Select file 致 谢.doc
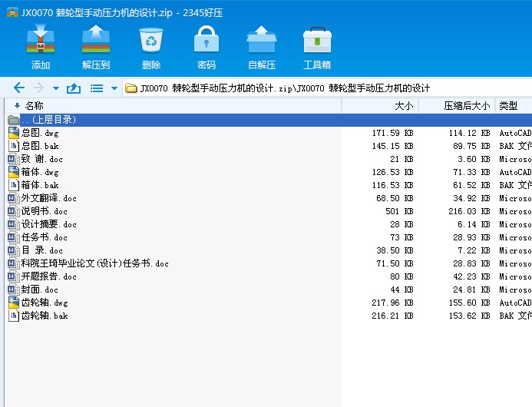The width and height of the screenshot is (532, 407). (x=42, y=159)
